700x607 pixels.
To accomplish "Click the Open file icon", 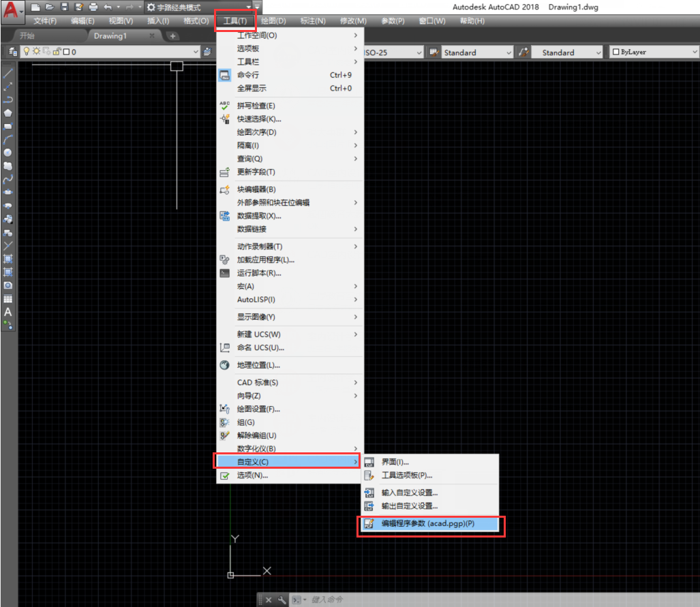I will pyautogui.click(x=50, y=7).
